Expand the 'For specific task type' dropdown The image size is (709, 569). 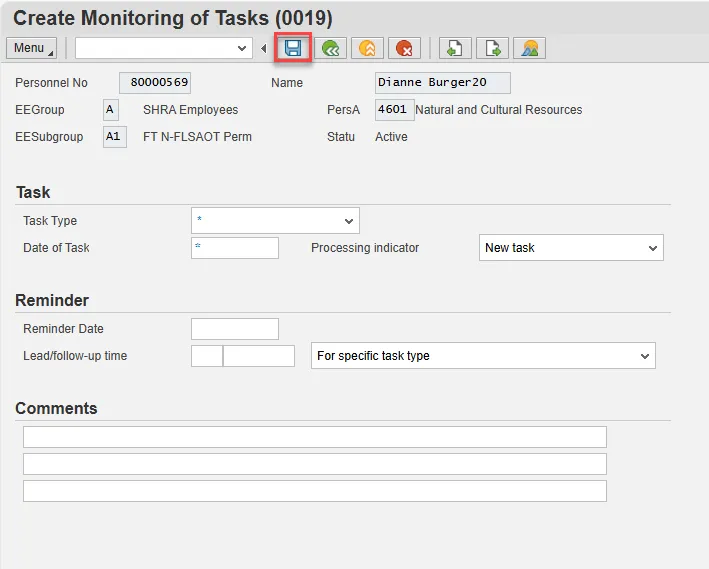point(644,356)
